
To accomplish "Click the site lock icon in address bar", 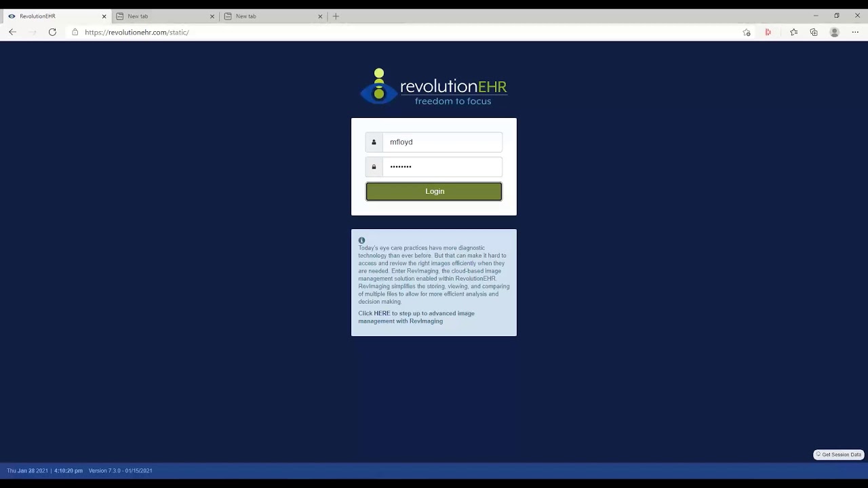I will pyautogui.click(x=75, y=32).
